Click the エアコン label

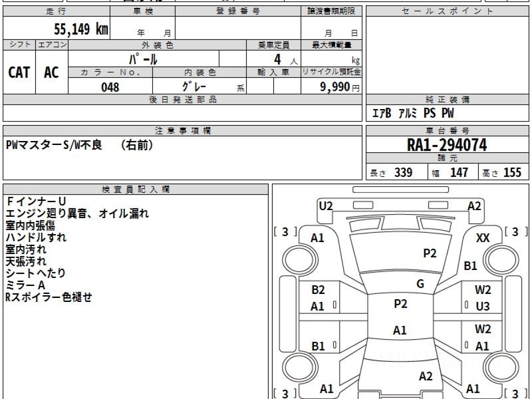click(52, 45)
